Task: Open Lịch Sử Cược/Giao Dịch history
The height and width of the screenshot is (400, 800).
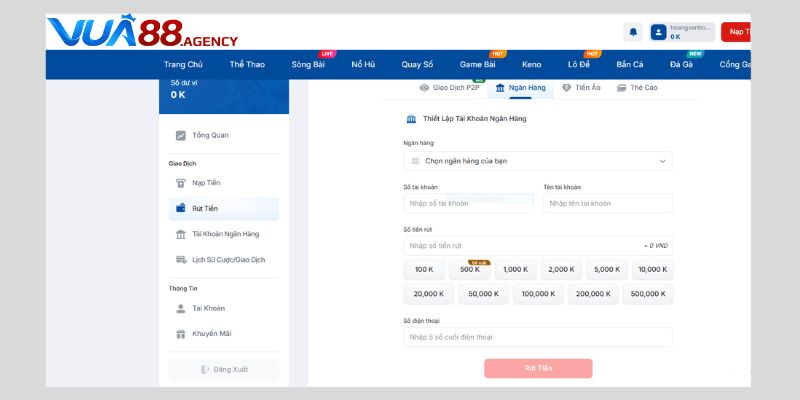Action: tap(228, 260)
